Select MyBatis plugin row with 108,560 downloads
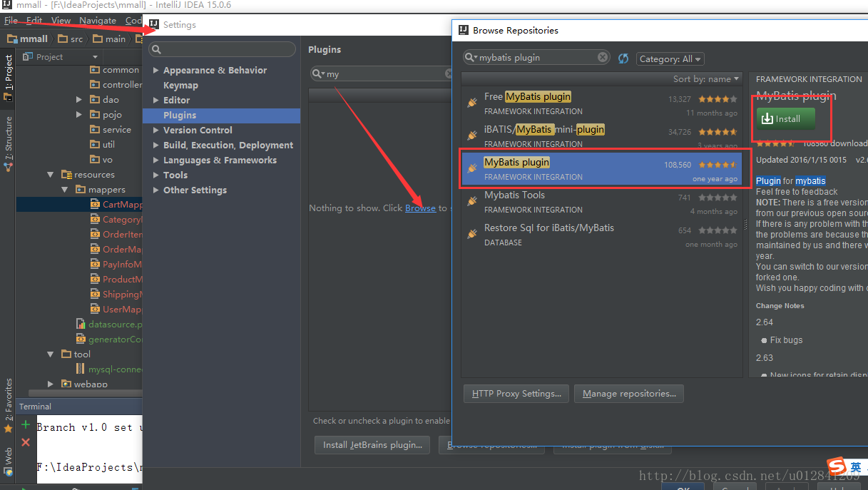The width and height of the screenshot is (868, 490). [x=602, y=168]
